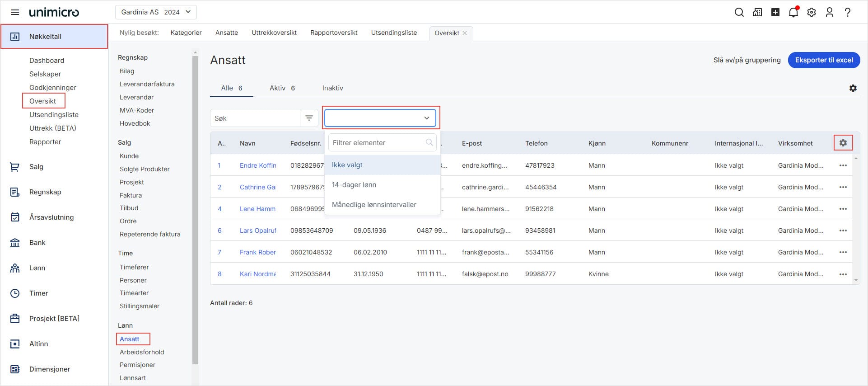Open table column settings gear
This screenshot has width=868, height=386.
pyautogui.click(x=843, y=143)
